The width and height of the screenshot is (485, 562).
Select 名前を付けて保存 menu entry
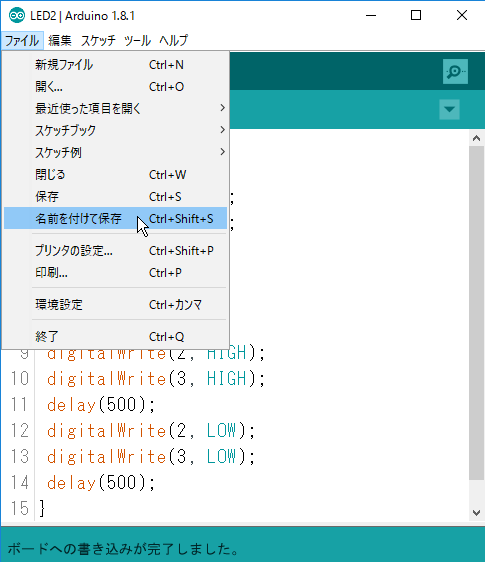(115, 218)
